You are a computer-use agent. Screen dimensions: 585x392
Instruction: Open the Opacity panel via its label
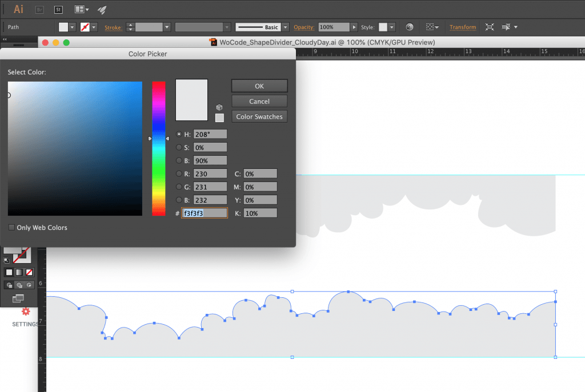(303, 27)
